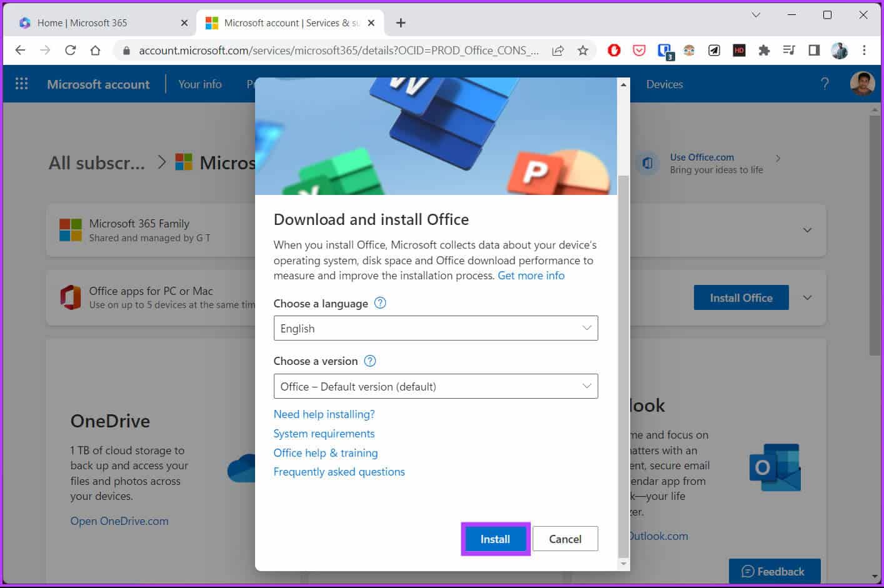Image resolution: width=884 pixels, height=588 pixels.
Task: Bookmark this page with star icon
Action: tap(583, 51)
